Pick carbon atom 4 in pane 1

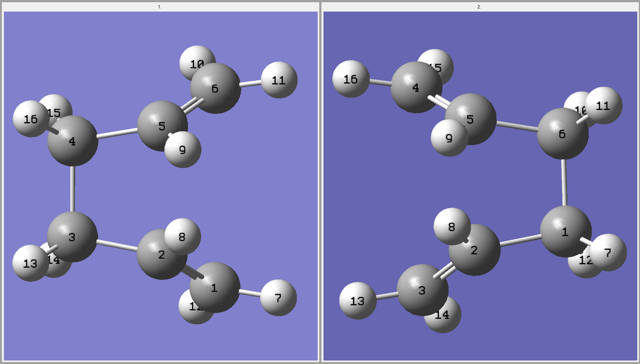[73, 141]
